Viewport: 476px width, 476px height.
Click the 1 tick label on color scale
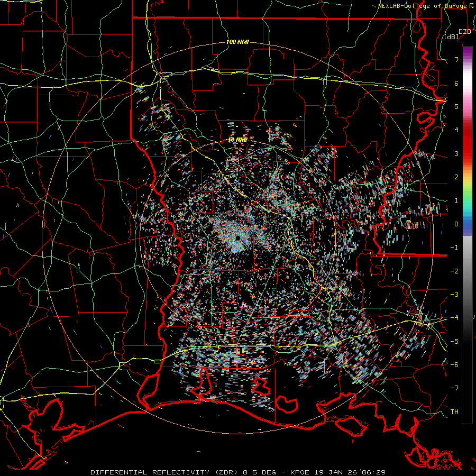456,200
